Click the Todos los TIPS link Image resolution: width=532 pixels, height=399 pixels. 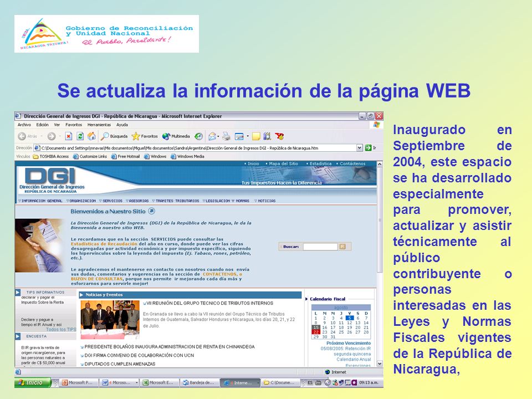(61, 329)
